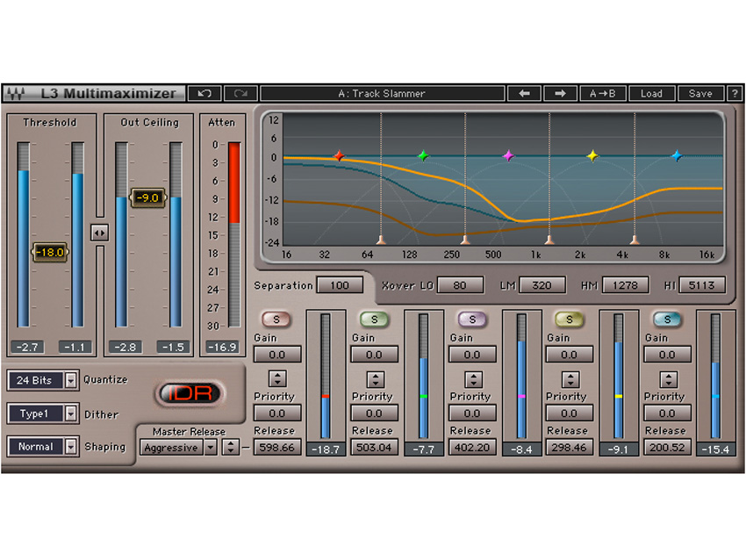Click the Waves logo icon
The width and height of the screenshot is (746, 560).
coord(16,93)
